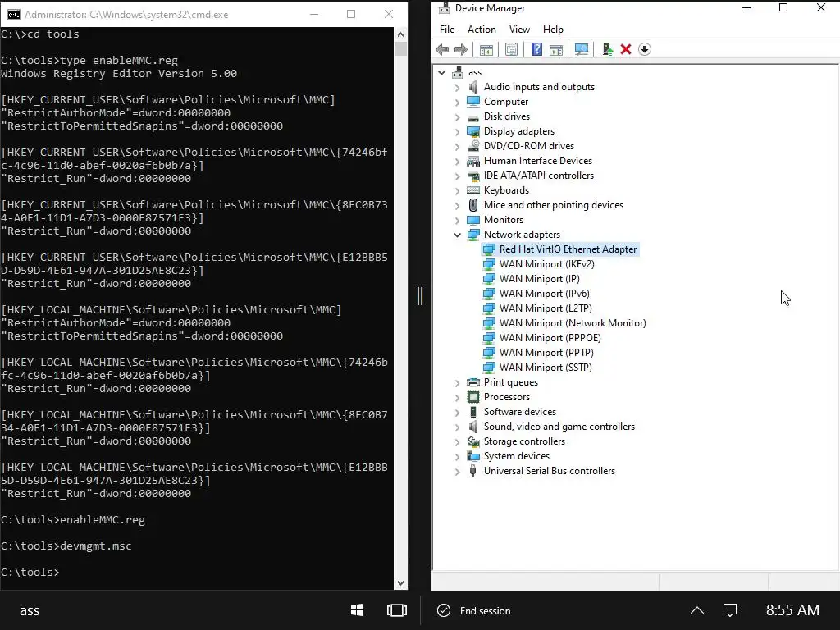Select IDE ATA/ATAPI controllers tree item

coord(538,176)
